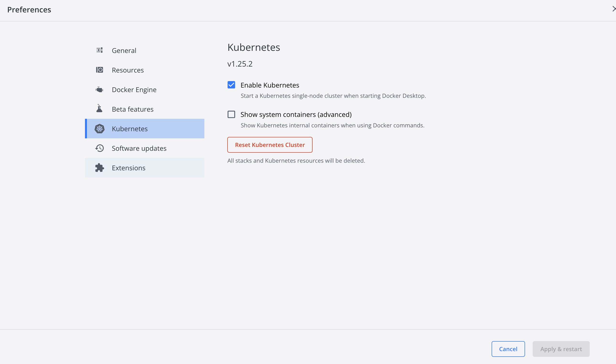Open the Beta features section
616x364 pixels.
pyautogui.click(x=133, y=109)
